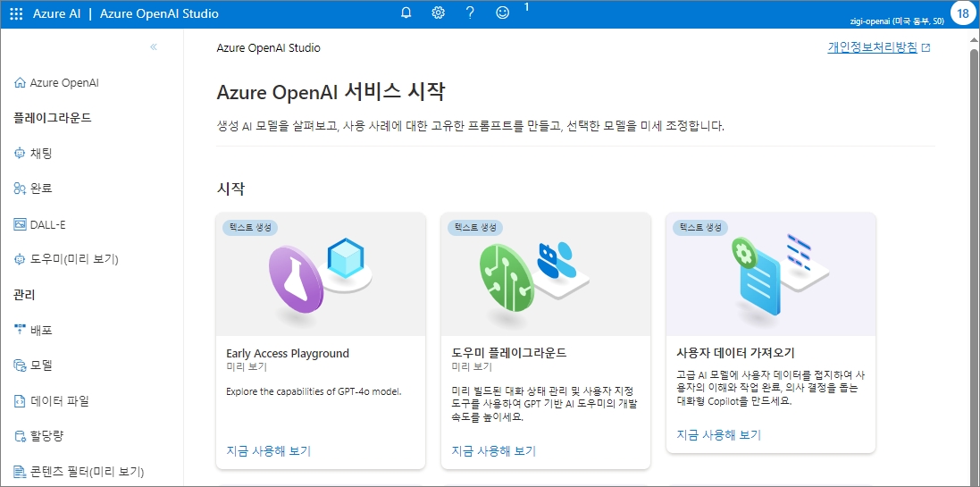The height and width of the screenshot is (487, 980).
Task: Open the settings gear icon
Action: pos(438,13)
